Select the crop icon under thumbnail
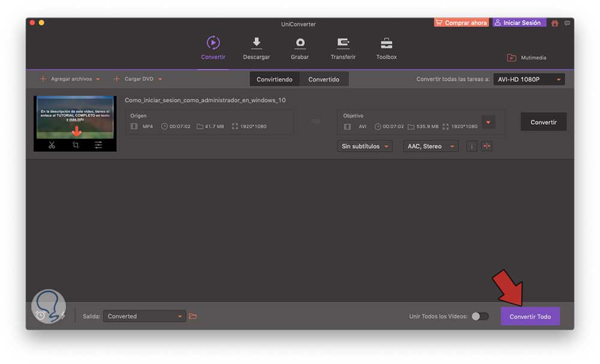The width and height of the screenshot is (600, 364). [x=76, y=145]
